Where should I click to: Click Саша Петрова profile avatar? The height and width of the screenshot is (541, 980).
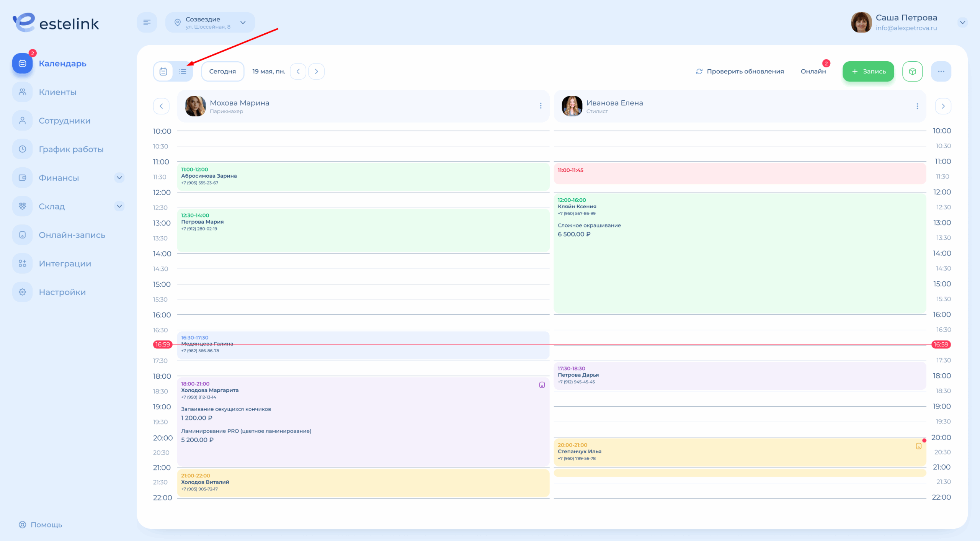(861, 23)
